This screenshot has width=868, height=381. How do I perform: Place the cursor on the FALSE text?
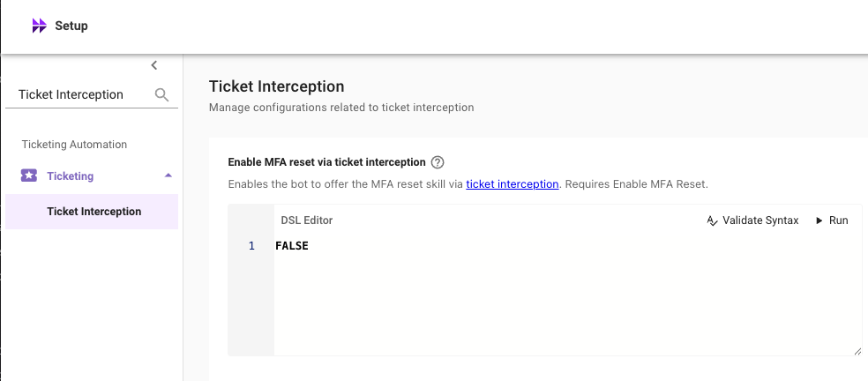292,246
